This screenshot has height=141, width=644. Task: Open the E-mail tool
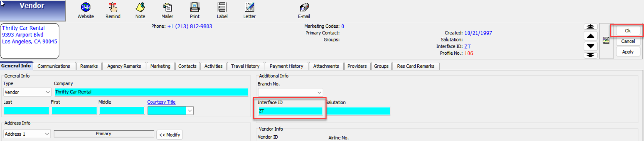(x=304, y=10)
